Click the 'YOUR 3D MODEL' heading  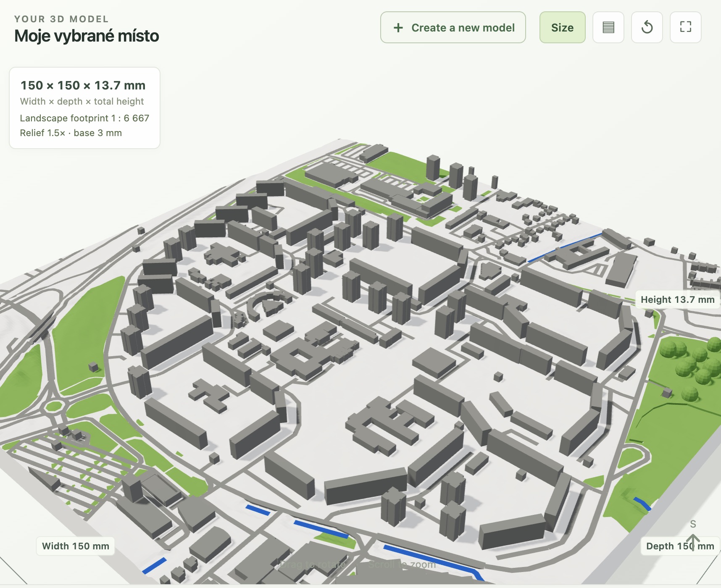point(62,19)
